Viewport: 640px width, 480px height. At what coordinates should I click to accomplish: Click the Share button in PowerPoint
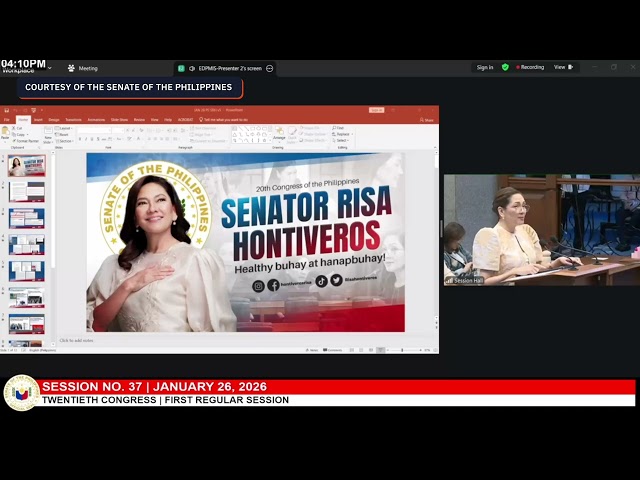(427, 120)
